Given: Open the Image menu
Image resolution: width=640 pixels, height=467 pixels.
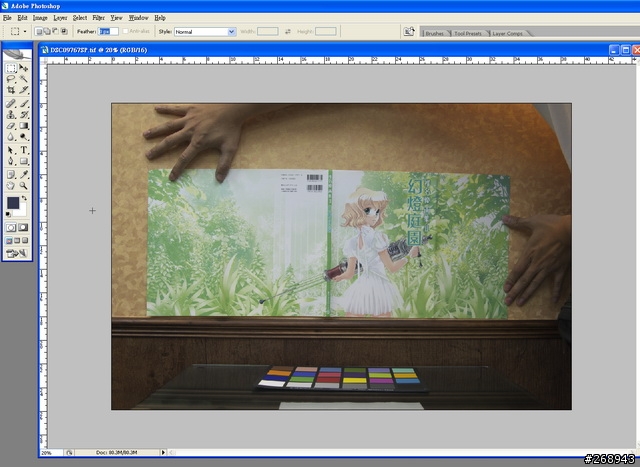Looking at the screenshot, I should [x=40, y=18].
